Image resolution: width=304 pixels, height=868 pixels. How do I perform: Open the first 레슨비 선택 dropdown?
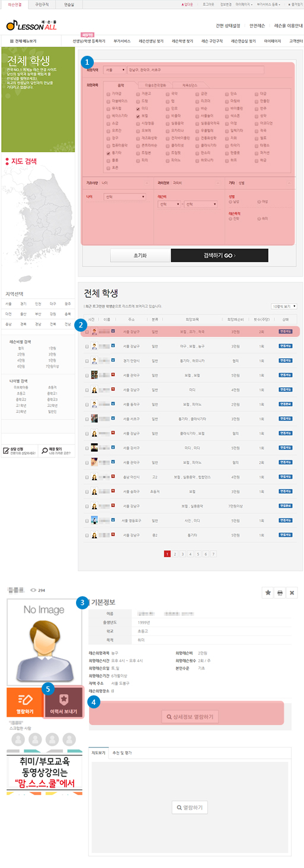click(x=169, y=204)
